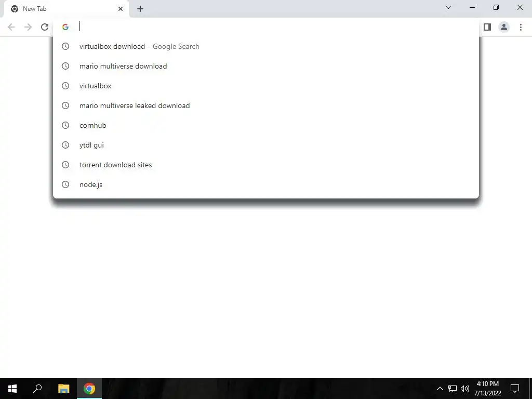Click the Reload page icon
Image resolution: width=532 pixels, height=399 pixels.
pyautogui.click(x=45, y=27)
